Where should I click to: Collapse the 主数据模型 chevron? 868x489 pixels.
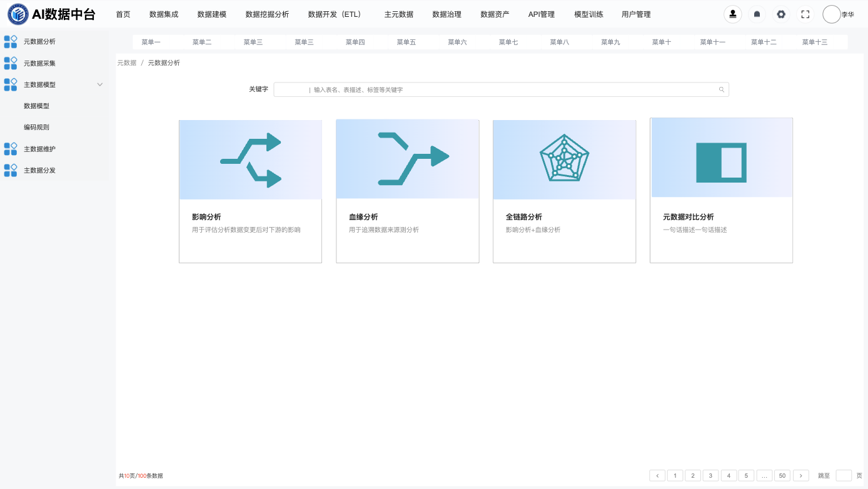click(x=100, y=84)
